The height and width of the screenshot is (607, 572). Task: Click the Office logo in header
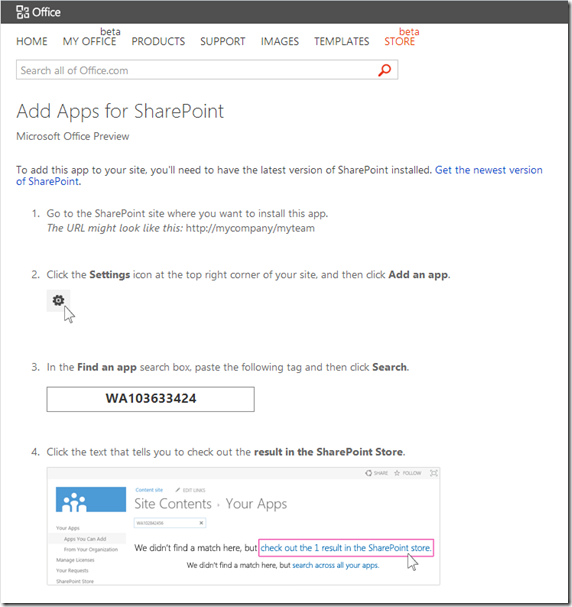click(x=38, y=12)
